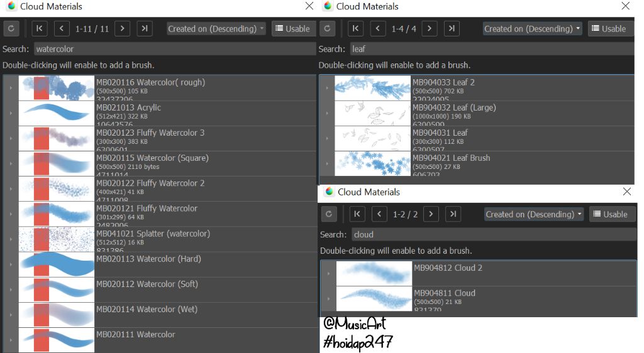
Task: Select MB020116 Watercolor (rough) brush thumbnail
Action: 56,88
